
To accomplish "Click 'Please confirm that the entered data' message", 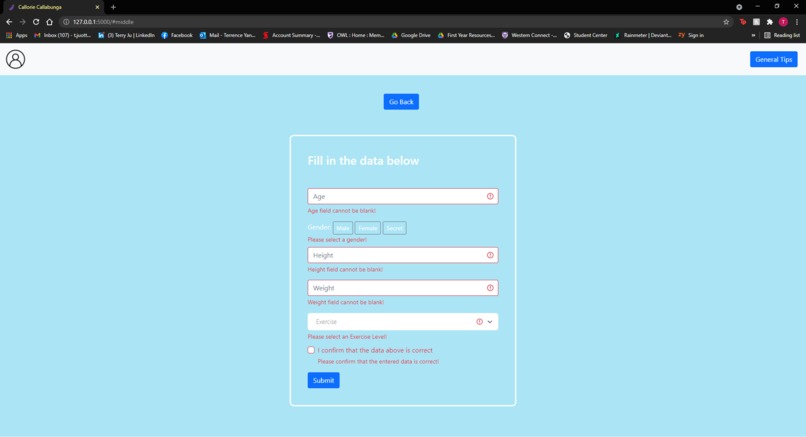I will 378,361.
